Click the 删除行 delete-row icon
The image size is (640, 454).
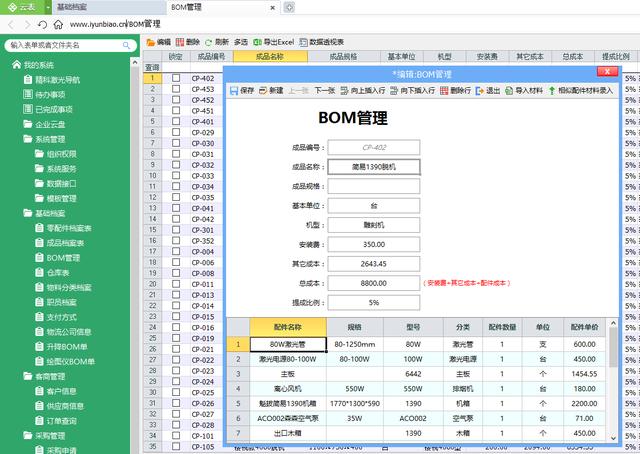(x=443, y=90)
